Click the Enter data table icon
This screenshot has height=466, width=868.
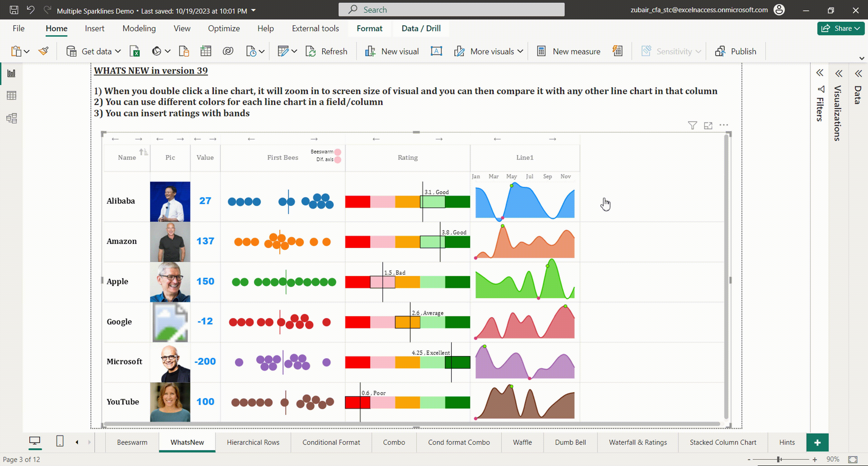point(205,51)
